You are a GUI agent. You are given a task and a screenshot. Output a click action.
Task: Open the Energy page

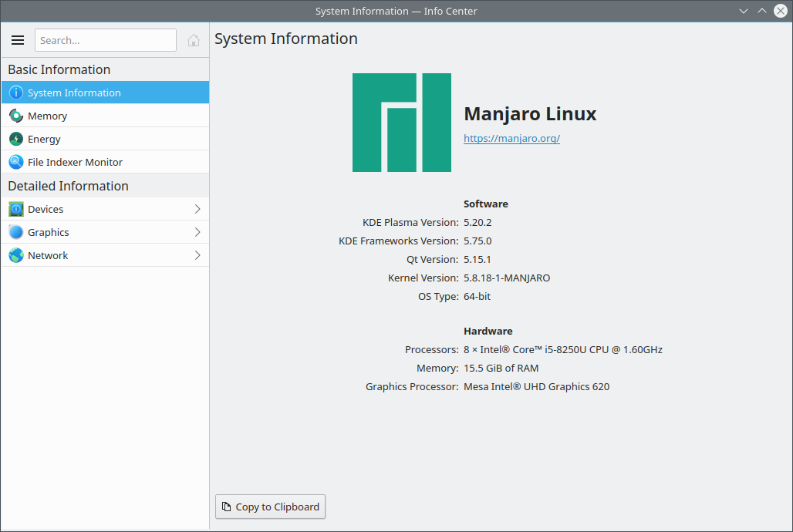(105, 139)
